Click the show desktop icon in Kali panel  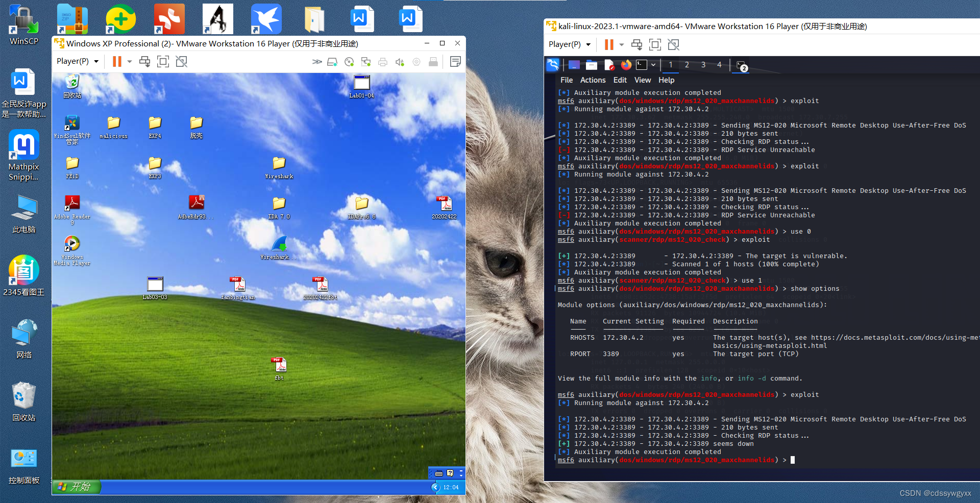tap(574, 65)
